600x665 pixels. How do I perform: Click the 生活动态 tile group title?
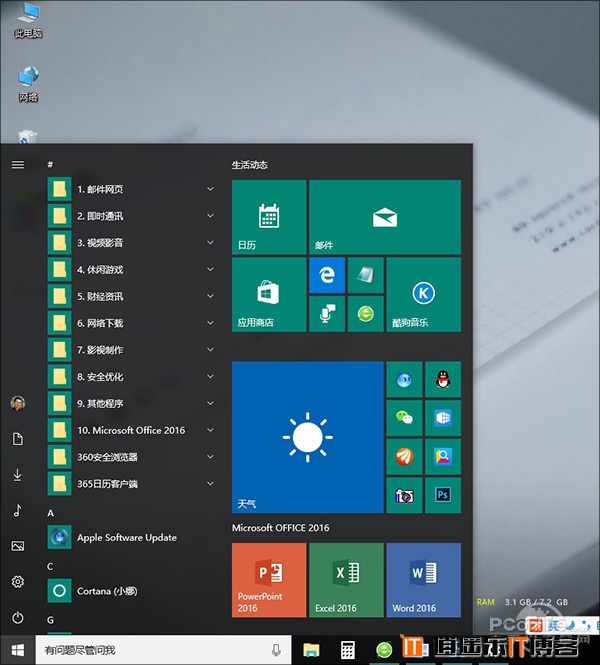click(x=250, y=165)
